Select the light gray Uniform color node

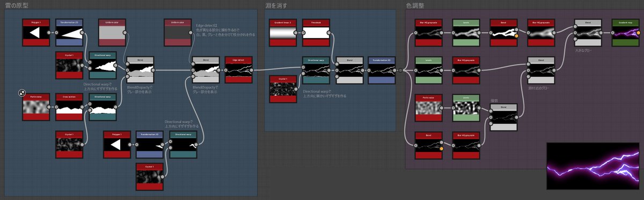point(112,32)
